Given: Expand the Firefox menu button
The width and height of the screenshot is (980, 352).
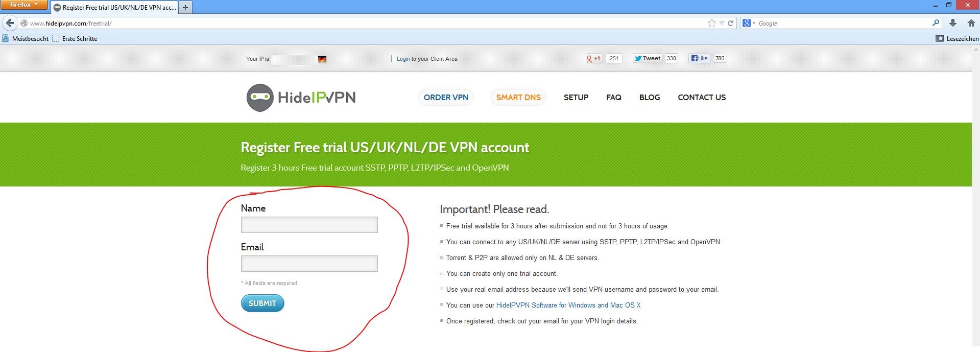Looking at the screenshot, I should 24,5.
